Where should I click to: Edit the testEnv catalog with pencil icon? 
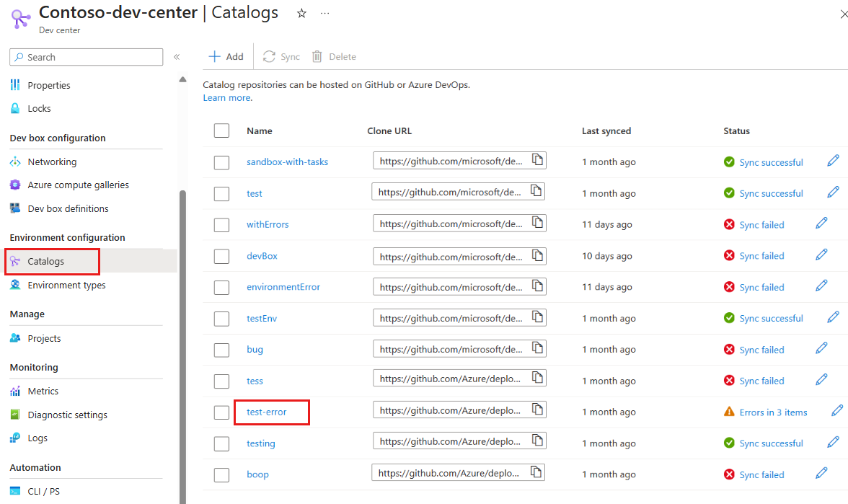click(x=834, y=317)
